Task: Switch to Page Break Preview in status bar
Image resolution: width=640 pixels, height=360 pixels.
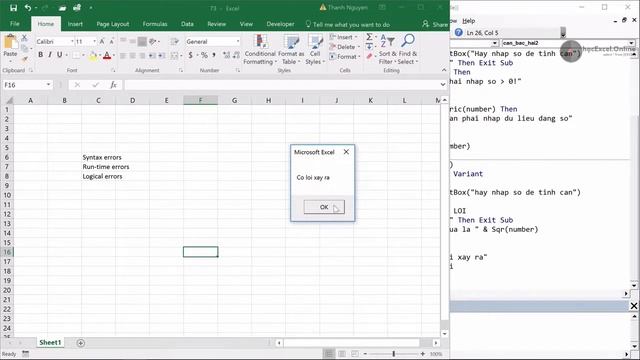Action: pos(355,353)
